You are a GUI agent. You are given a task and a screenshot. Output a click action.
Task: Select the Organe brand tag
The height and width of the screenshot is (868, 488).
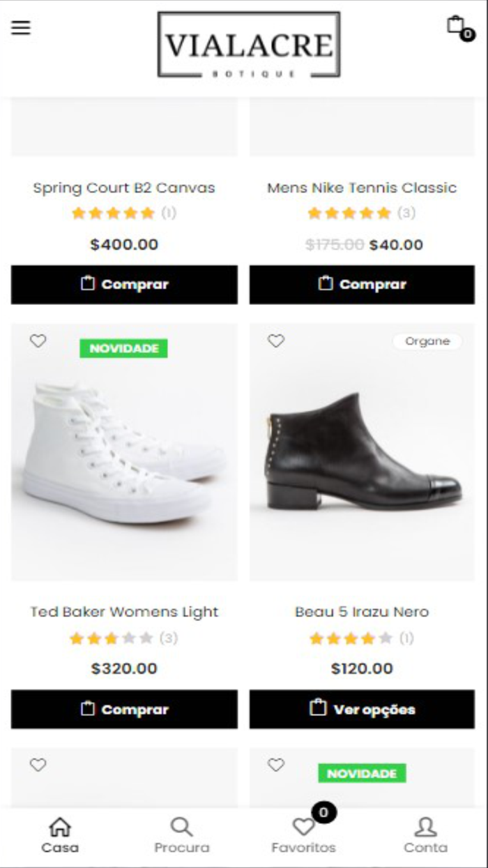tap(427, 342)
